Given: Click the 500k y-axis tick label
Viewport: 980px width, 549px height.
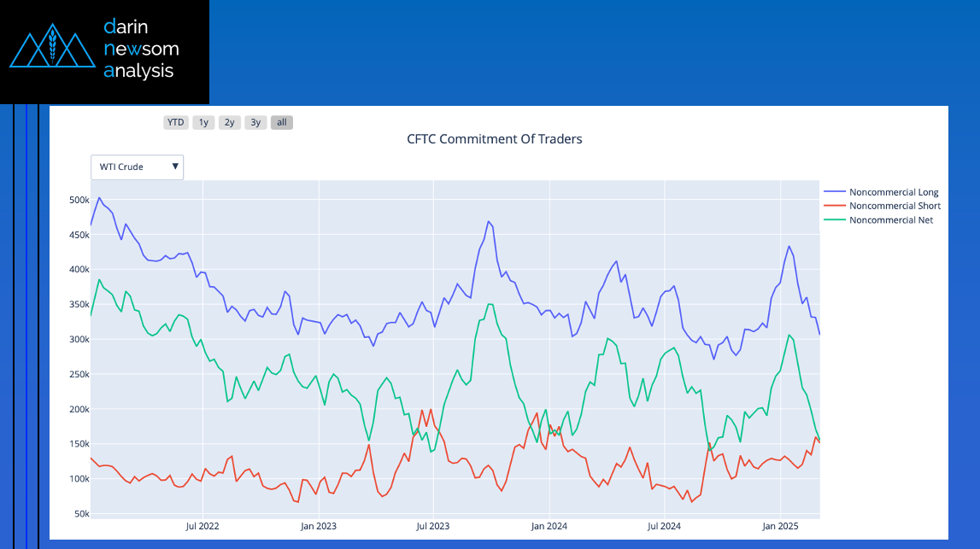Looking at the screenshot, I should (79, 200).
